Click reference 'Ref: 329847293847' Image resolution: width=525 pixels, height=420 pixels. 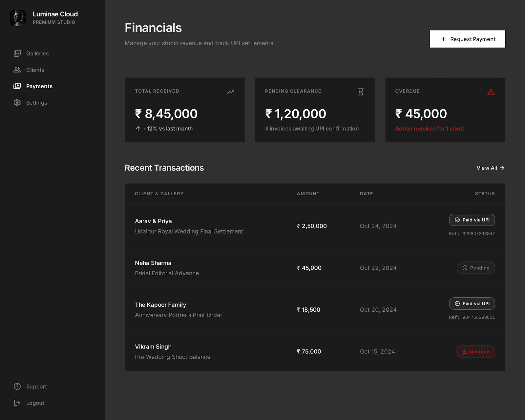(x=472, y=234)
